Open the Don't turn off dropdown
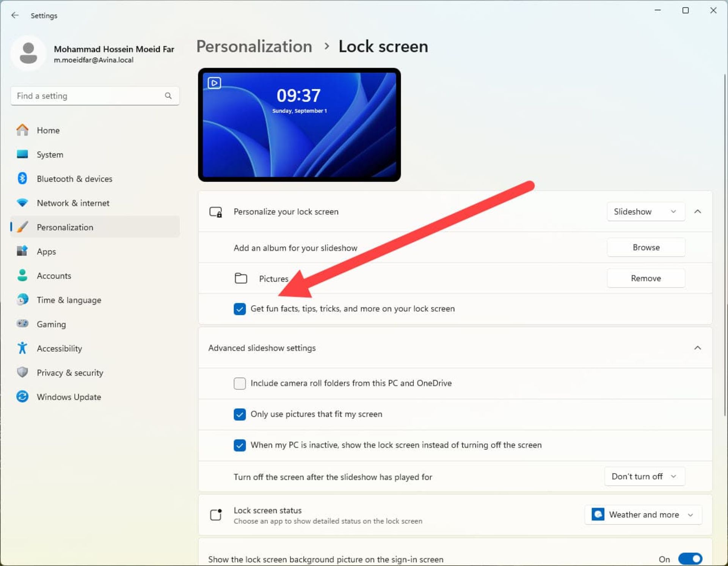Viewport: 728px width, 566px height. tap(644, 476)
